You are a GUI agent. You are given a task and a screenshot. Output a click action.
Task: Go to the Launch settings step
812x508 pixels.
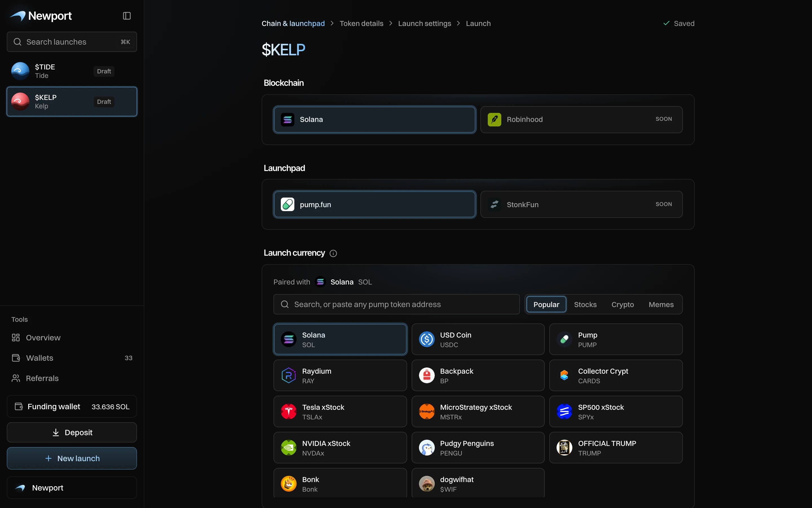[424, 23]
